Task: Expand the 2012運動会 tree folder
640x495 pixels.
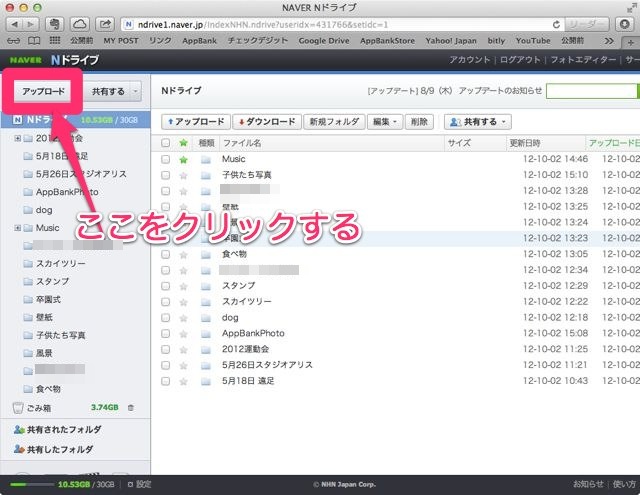Action: click(18, 138)
